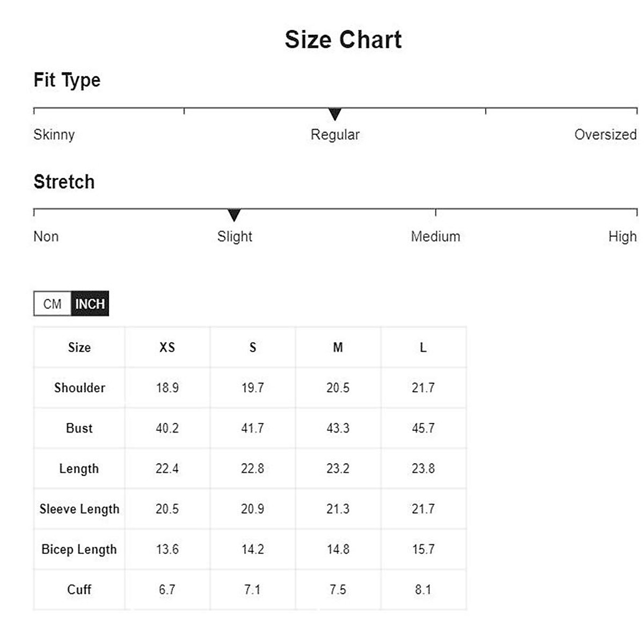This screenshot has width=644, height=644.
Task: Click the Oversized fit label
Action: [605, 134]
